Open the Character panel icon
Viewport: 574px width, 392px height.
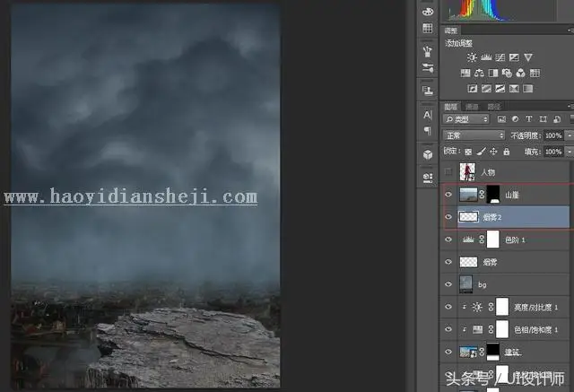(428, 115)
